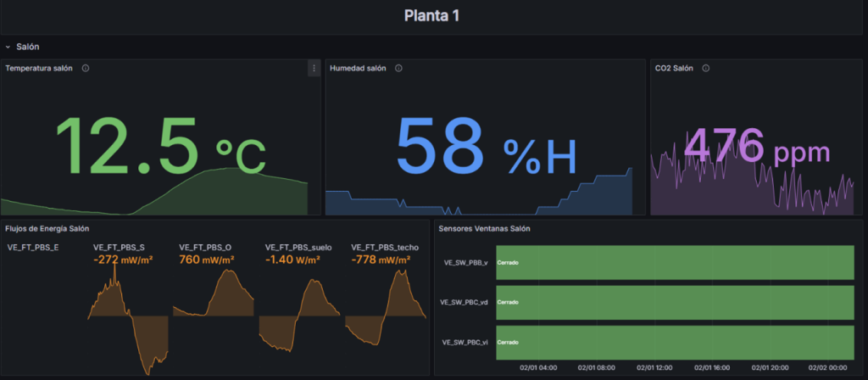
Task: Click the Sensores Ventanas Salón panel title
Action: (x=480, y=228)
